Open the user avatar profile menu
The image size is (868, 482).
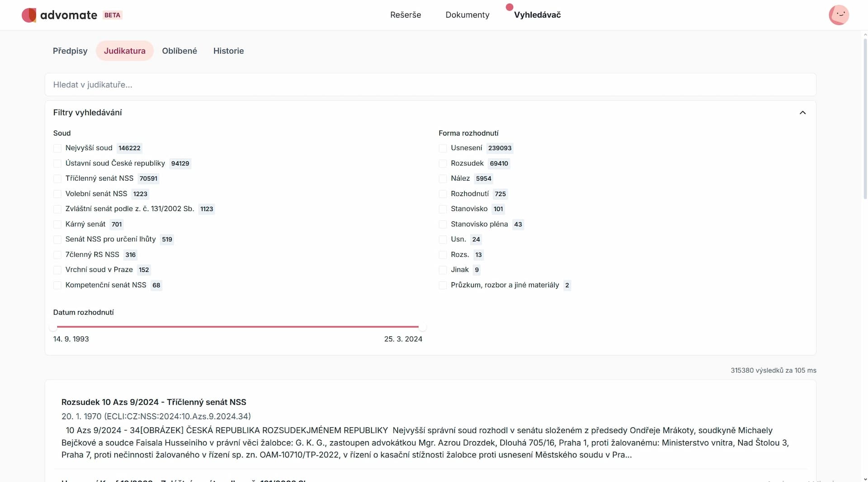point(839,15)
